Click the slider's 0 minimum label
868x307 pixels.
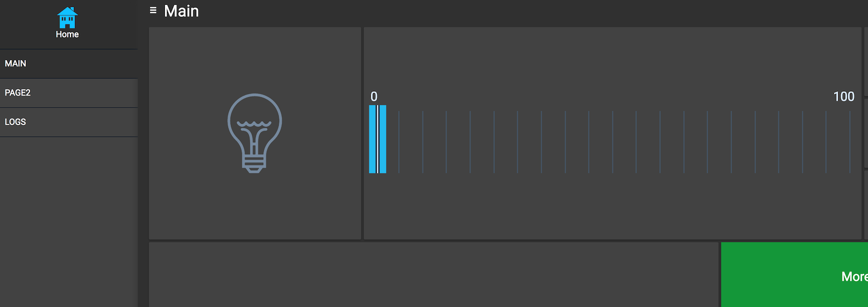374,97
